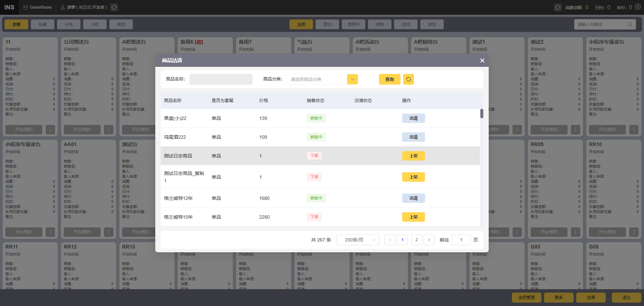Filter tables by 结账 status
644x306 pixels.
pyautogui.click(x=380, y=24)
